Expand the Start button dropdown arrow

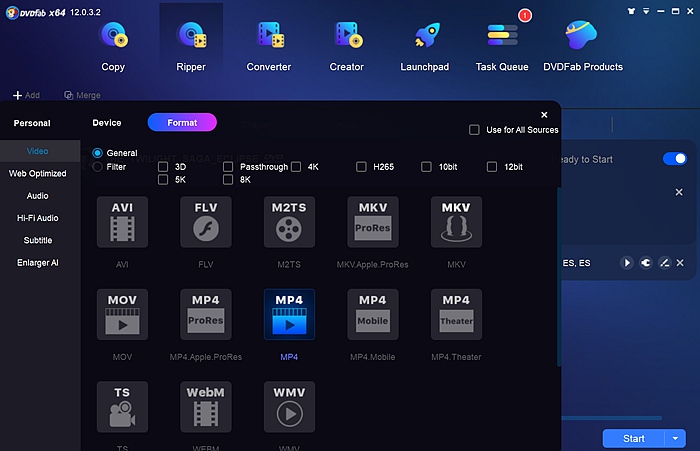click(x=676, y=438)
